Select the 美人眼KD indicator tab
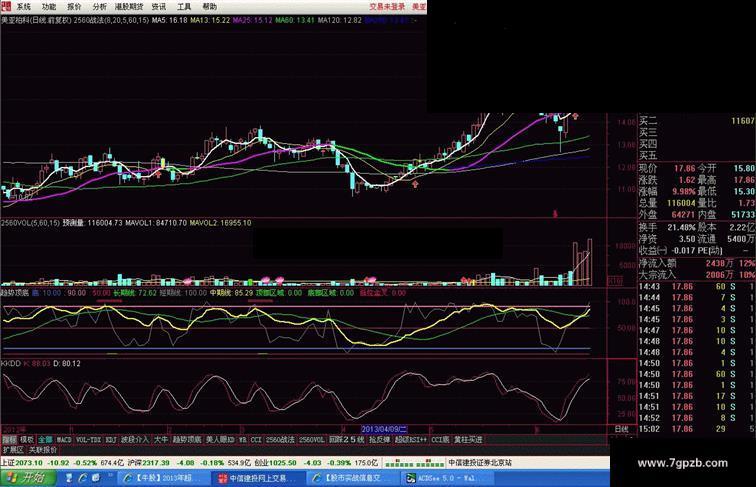Viewport: 756px width, 487px height. point(220,440)
